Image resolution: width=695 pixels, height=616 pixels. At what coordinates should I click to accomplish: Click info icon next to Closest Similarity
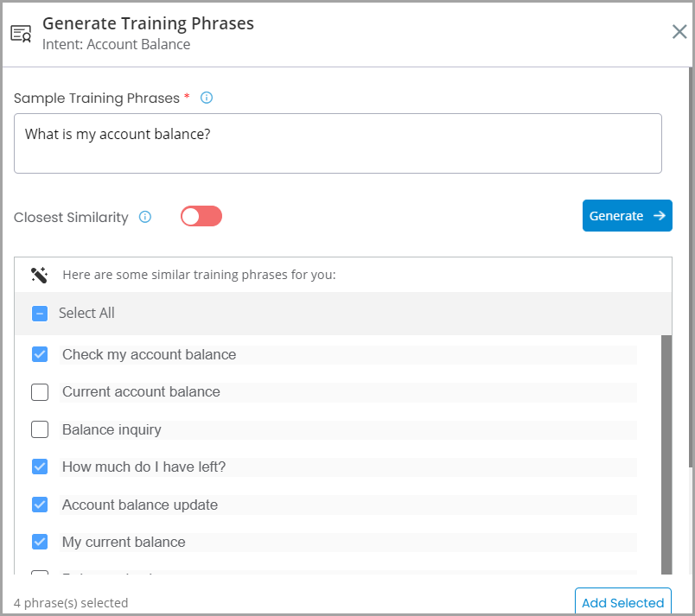145,217
